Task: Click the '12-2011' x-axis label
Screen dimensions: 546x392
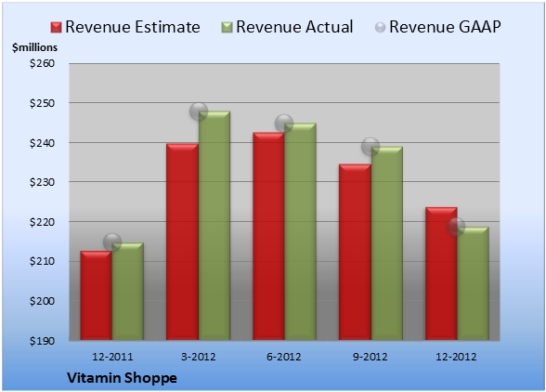Action: click(x=112, y=357)
